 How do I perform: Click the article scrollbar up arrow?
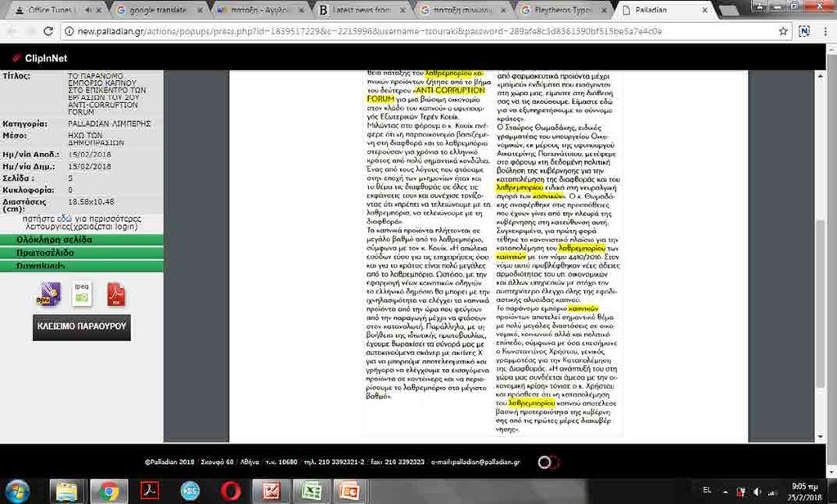tap(820, 76)
